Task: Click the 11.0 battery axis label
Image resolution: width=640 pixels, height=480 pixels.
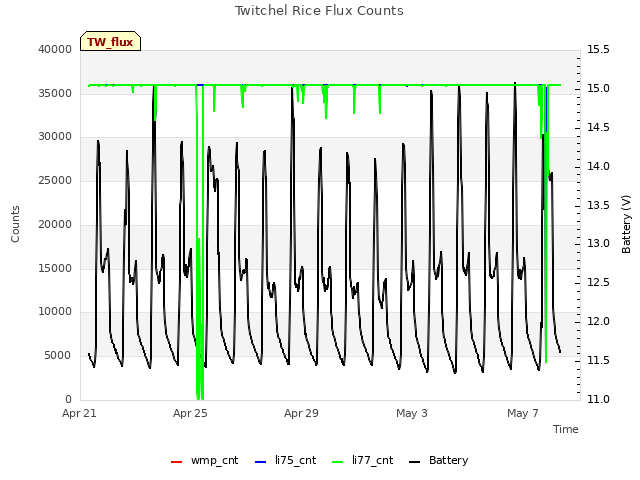Action: coord(598,399)
